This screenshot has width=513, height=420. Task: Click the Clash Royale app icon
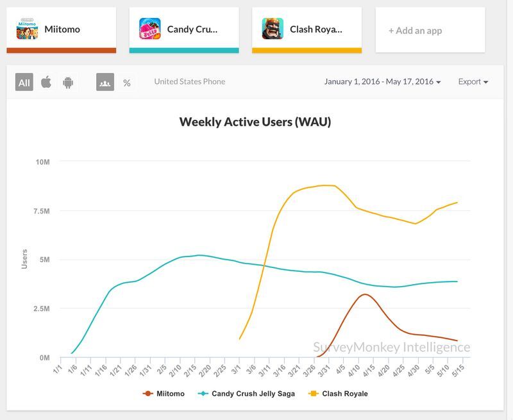click(x=273, y=29)
